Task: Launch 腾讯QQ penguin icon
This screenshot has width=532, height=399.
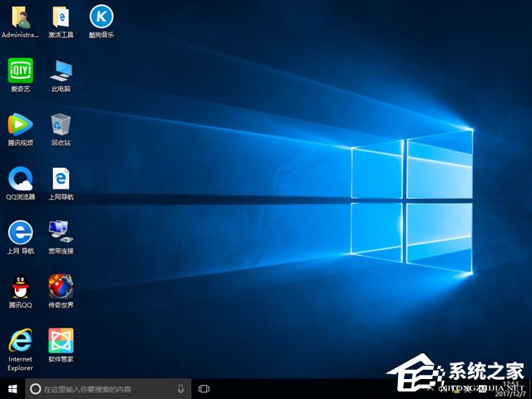Action: [20, 287]
